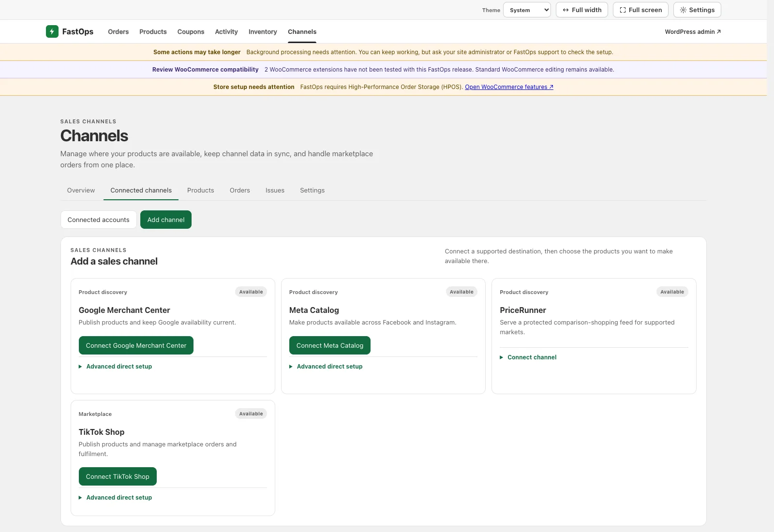Select the Connected channels tab
This screenshot has width=774, height=532.
[x=141, y=191]
